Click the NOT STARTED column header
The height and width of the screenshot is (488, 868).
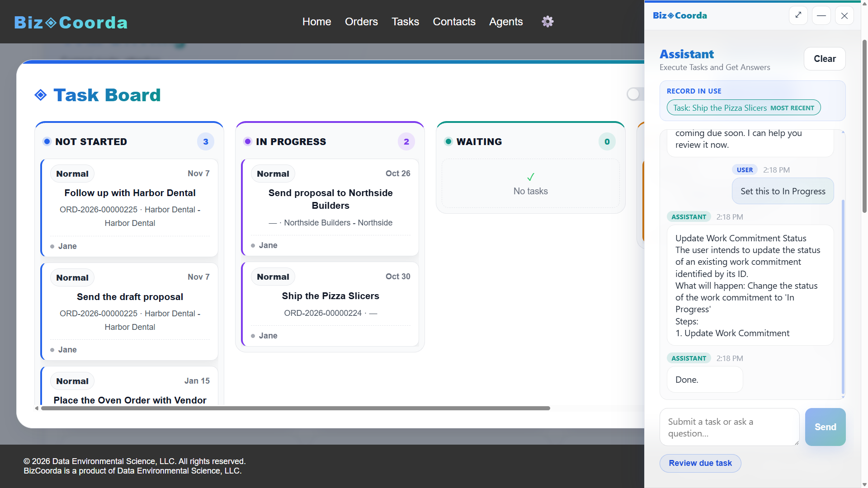[91, 141]
